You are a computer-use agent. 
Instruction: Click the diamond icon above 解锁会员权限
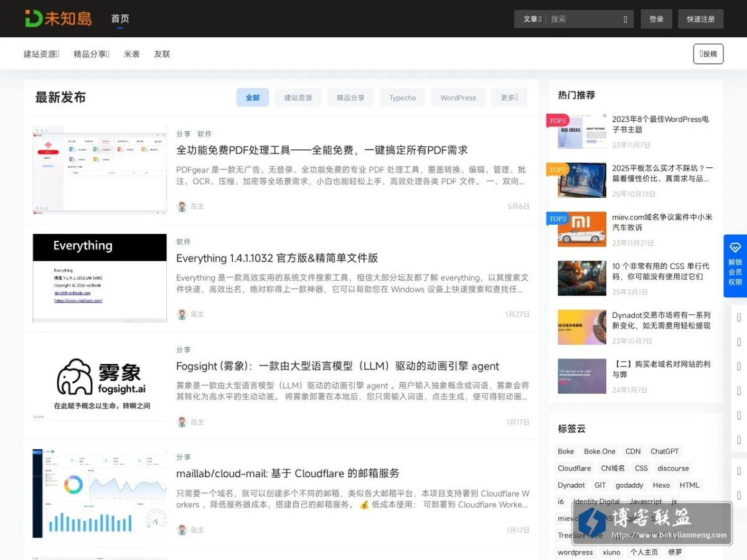pyautogui.click(x=735, y=248)
